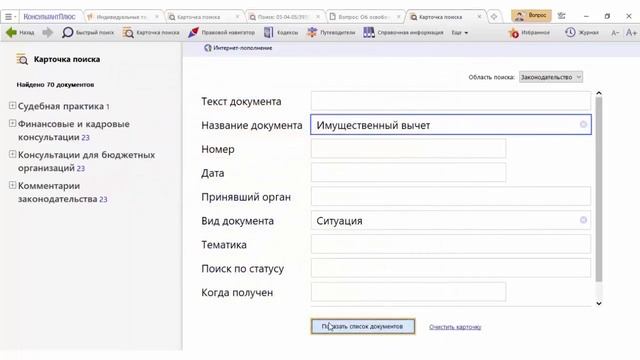
Task: Click the Поиск по статусу field
Action: click(451, 268)
